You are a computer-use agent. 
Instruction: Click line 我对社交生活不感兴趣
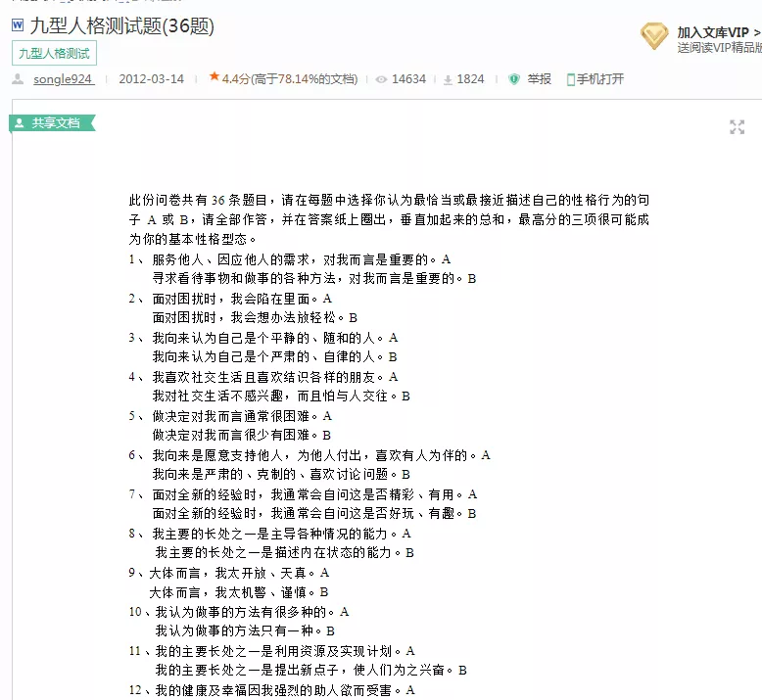281,397
